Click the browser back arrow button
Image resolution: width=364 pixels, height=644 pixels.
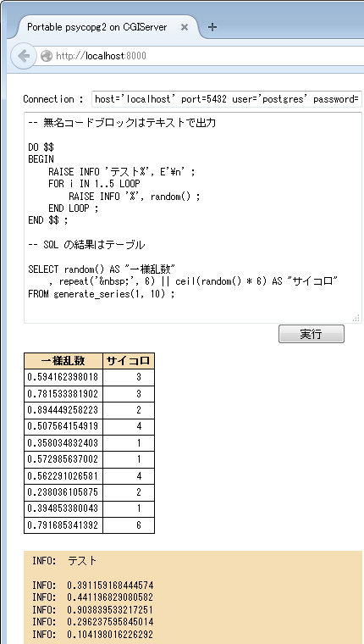click(24, 55)
